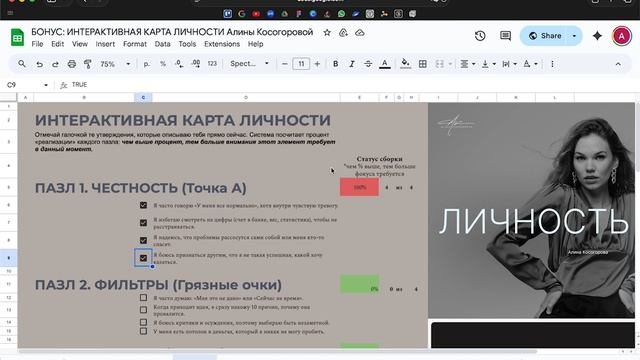Open the Google Sheets home icon

[x=17, y=38]
